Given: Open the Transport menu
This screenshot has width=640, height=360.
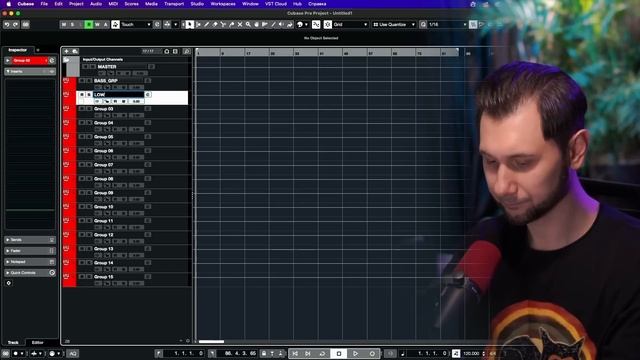Looking at the screenshot, I should tap(174, 4).
